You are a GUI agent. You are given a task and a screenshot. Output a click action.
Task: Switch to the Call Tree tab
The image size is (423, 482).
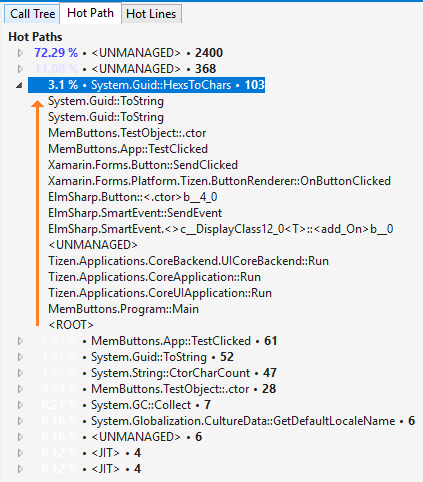click(32, 14)
